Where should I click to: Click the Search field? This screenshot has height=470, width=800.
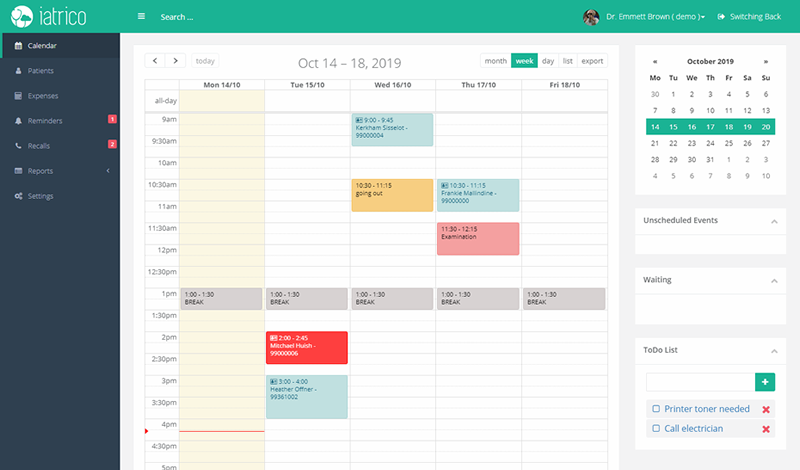(x=177, y=17)
